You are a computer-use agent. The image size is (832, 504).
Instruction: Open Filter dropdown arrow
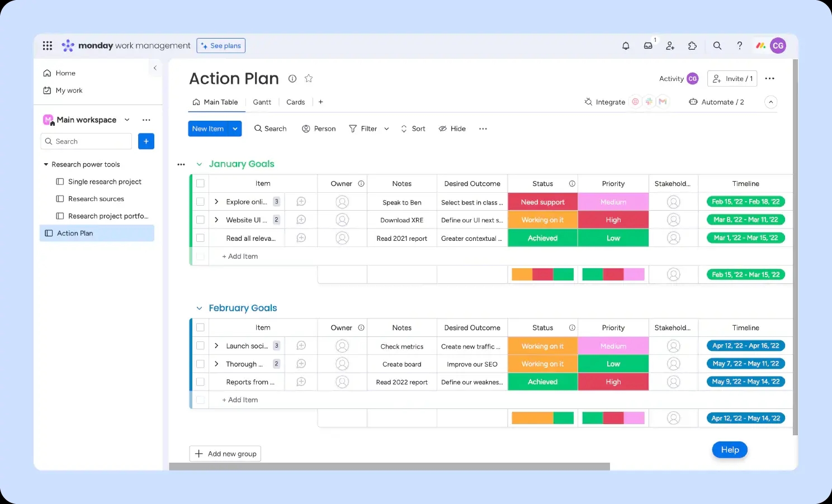tap(386, 129)
